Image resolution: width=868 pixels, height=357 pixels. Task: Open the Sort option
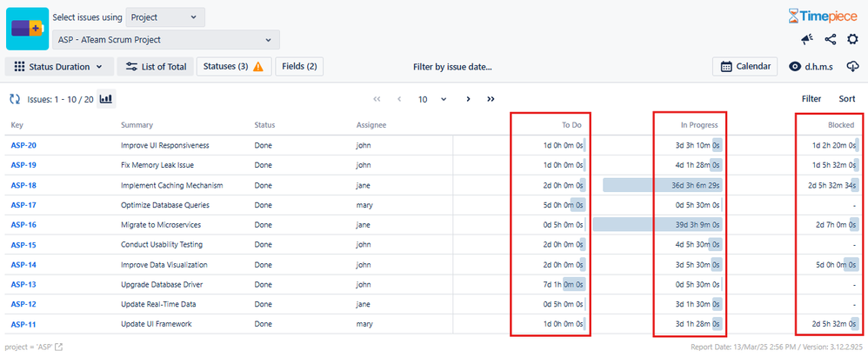tap(847, 99)
